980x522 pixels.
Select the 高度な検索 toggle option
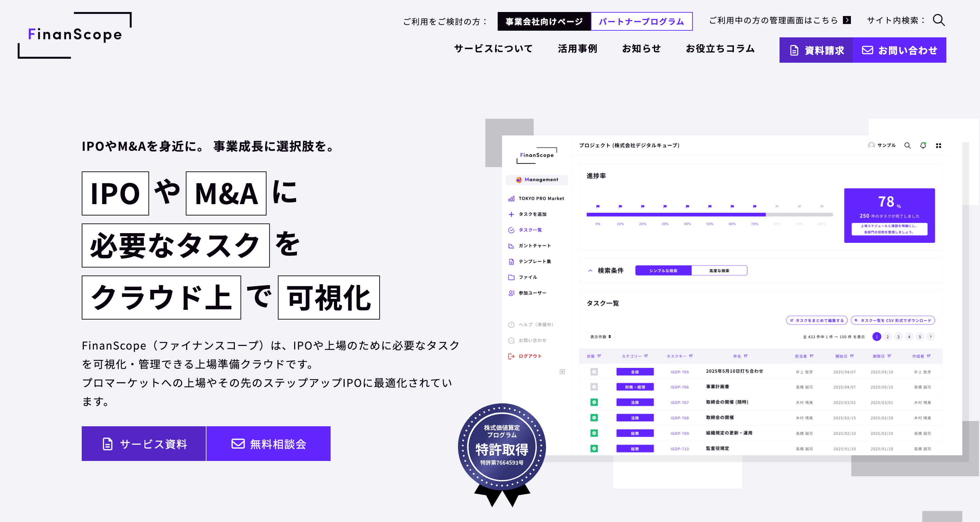click(x=719, y=271)
